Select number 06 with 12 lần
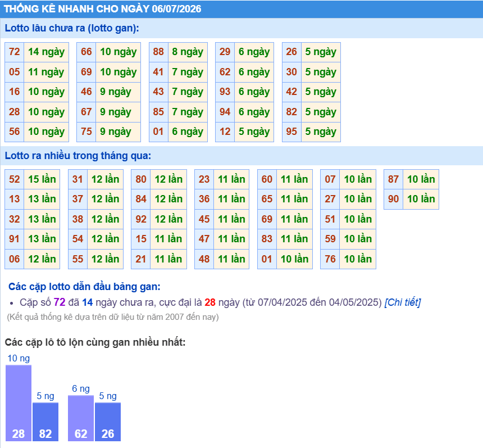This screenshot has width=483, height=448. click(x=15, y=259)
